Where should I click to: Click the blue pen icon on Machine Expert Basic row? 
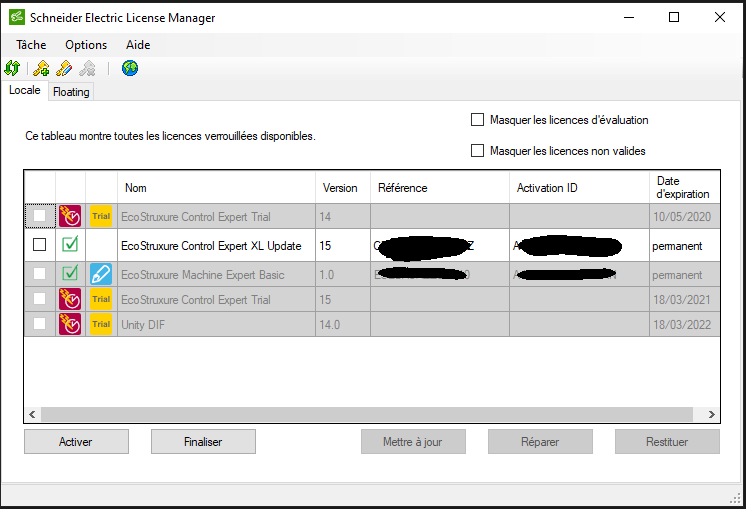click(101, 274)
